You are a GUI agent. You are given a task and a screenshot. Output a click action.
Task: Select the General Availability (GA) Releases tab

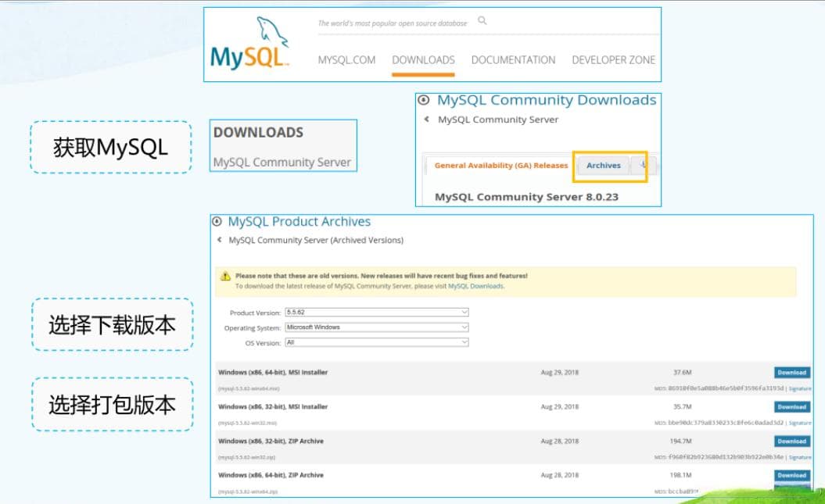(501, 166)
